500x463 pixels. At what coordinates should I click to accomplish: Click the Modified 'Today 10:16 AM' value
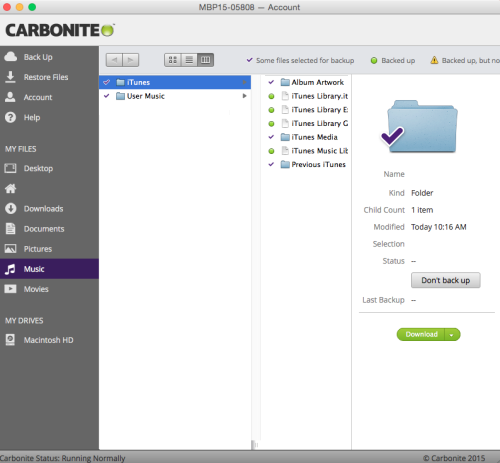pos(438,227)
